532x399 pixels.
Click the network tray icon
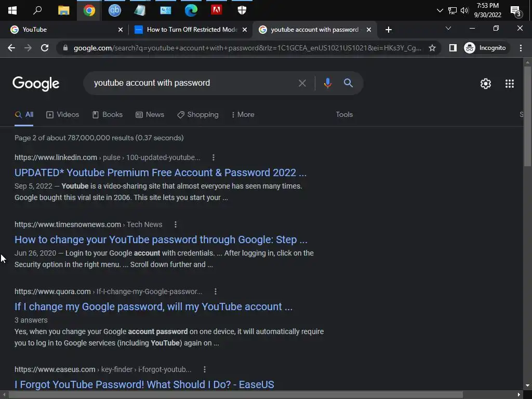coord(453,10)
